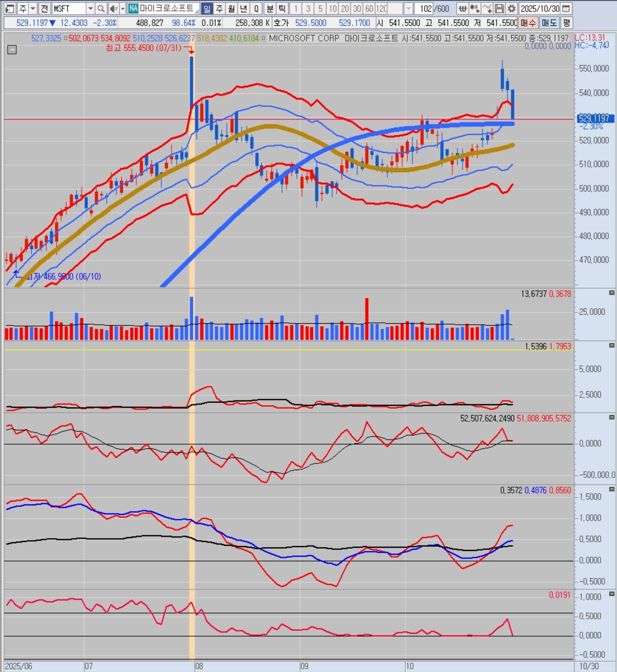The height and width of the screenshot is (672, 617).
Task: Open the dropdown arrow beside the speaker icon
Action: click(x=122, y=8)
